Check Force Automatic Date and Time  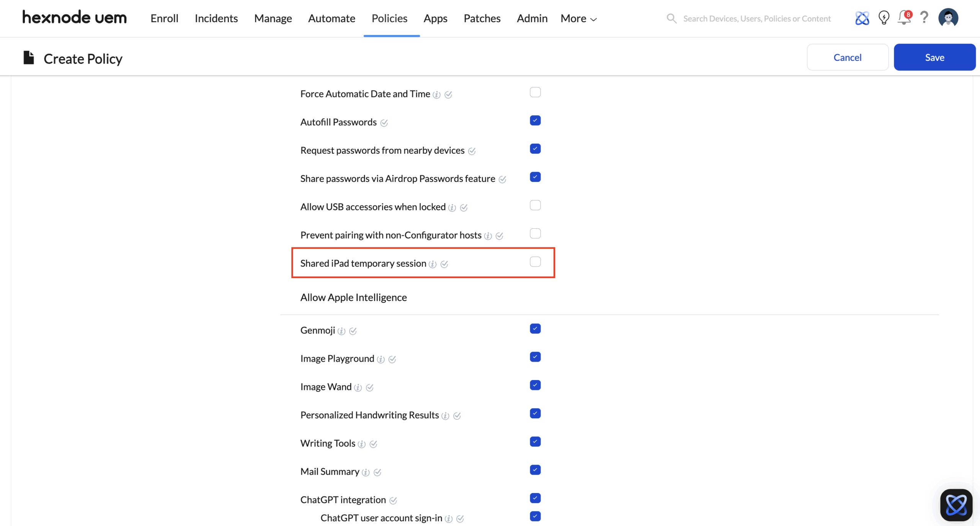[x=535, y=92]
